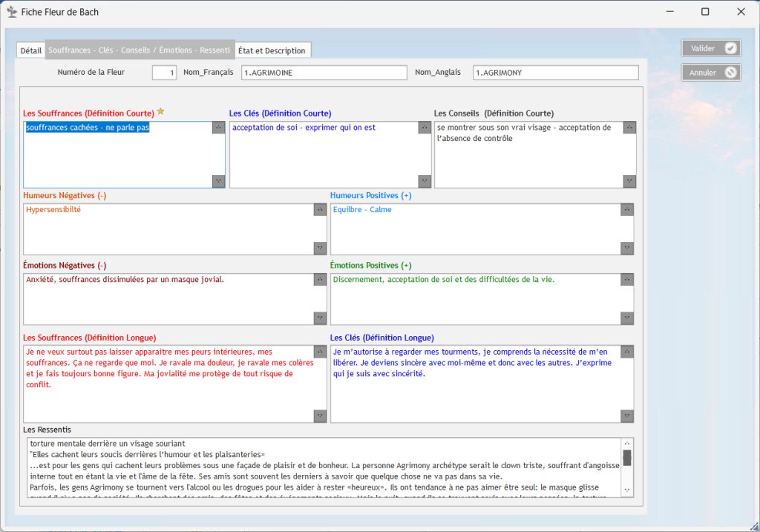Focus the Nom_Français text field
760x532 pixels.
[x=324, y=73]
